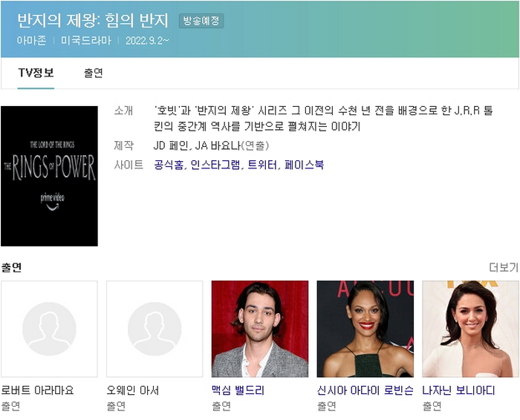Click the 소개 description text
The height and width of the screenshot is (420, 520).
(x=323, y=118)
